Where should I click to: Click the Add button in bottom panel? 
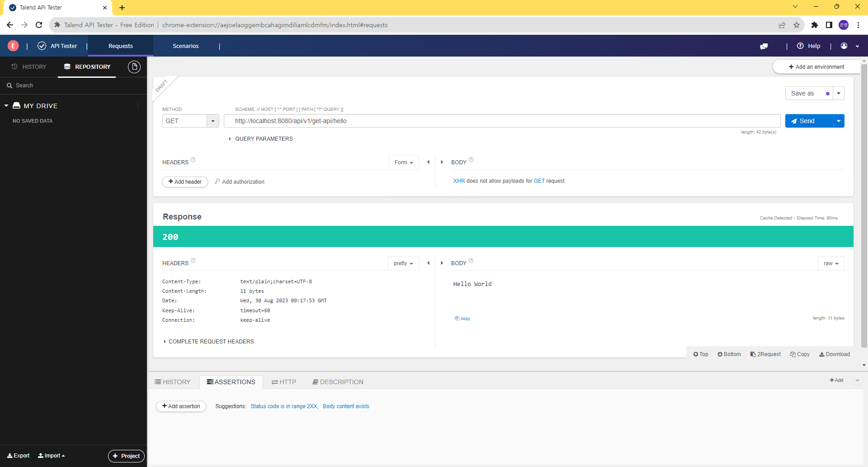[x=836, y=380]
